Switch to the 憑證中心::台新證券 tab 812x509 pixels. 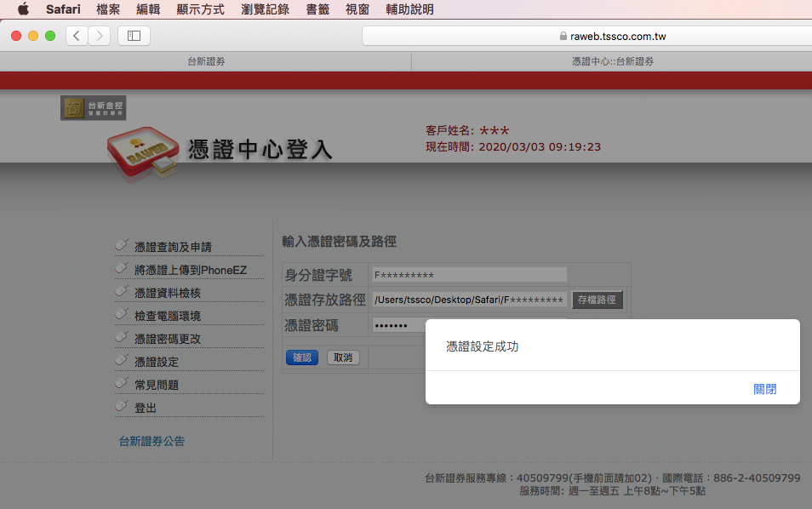[612, 61]
